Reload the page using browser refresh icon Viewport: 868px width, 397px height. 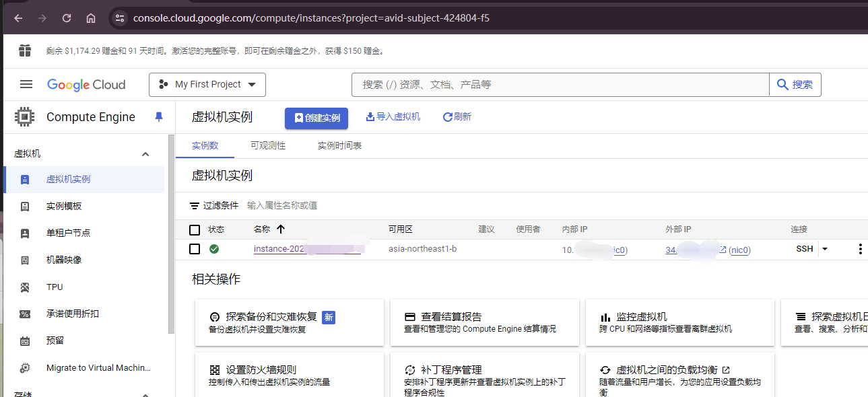(x=67, y=18)
